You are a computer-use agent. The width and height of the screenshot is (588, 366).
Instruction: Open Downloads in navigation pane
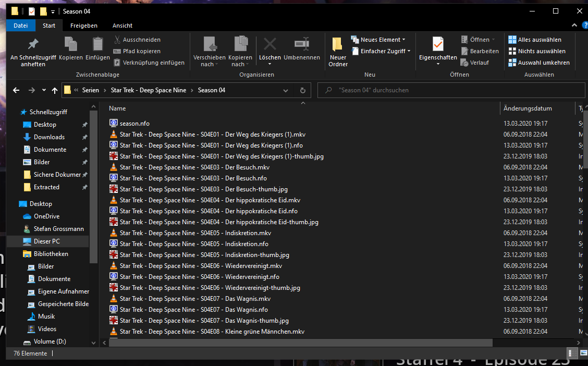49,137
